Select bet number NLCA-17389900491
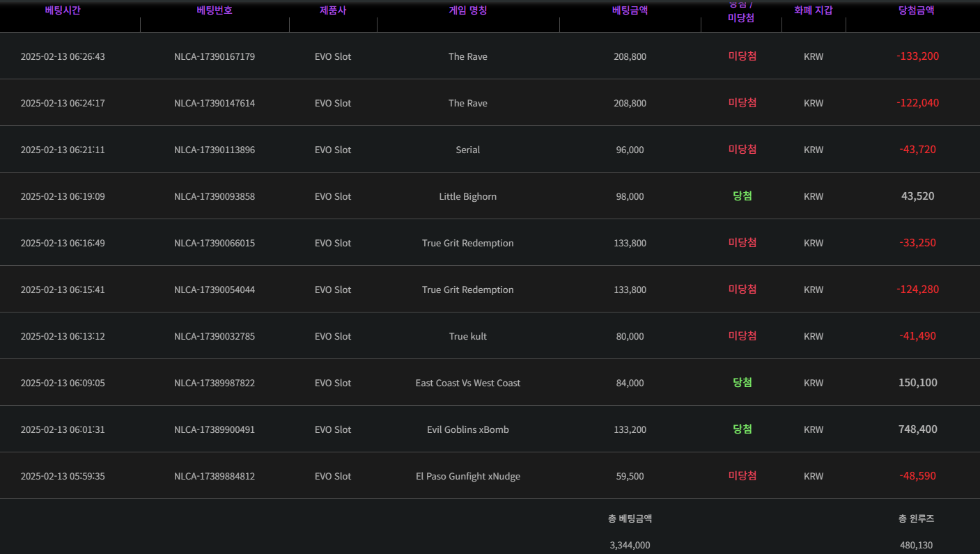The height and width of the screenshot is (554, 980). tap(215, 429)
